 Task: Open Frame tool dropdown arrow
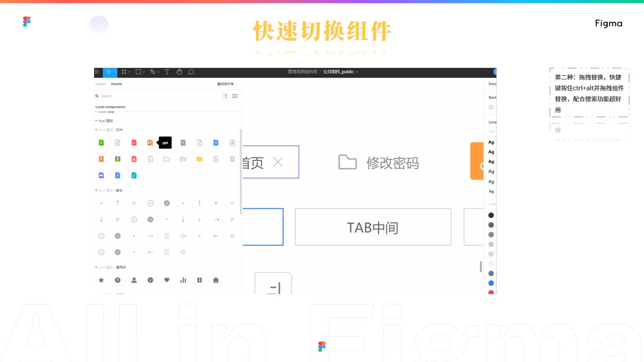click(x=130, y=72)
